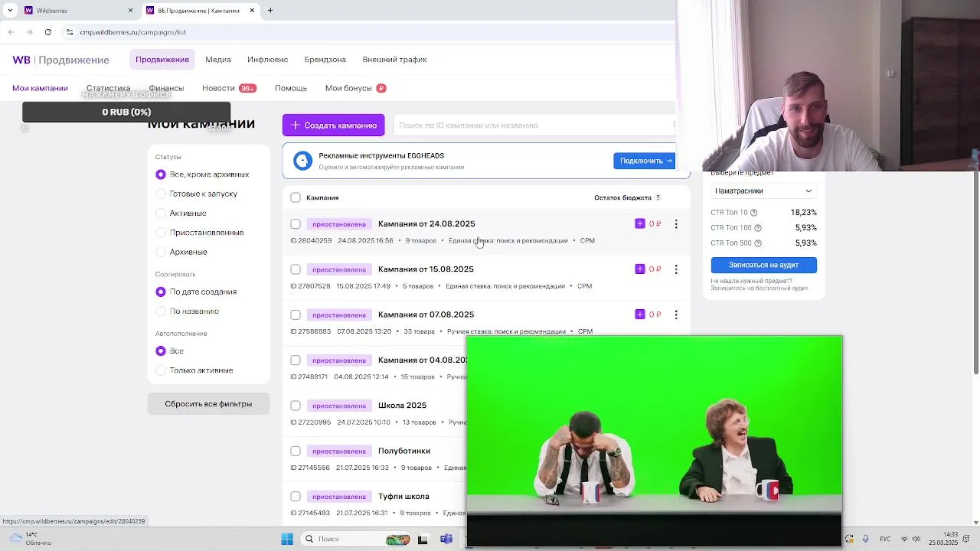Click the microphone icon in system tray

865,539
